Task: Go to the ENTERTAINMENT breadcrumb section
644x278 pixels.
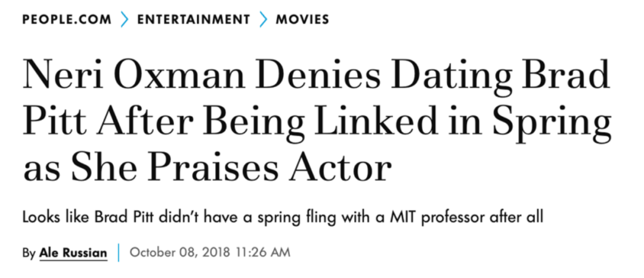Action: point(193,19)
